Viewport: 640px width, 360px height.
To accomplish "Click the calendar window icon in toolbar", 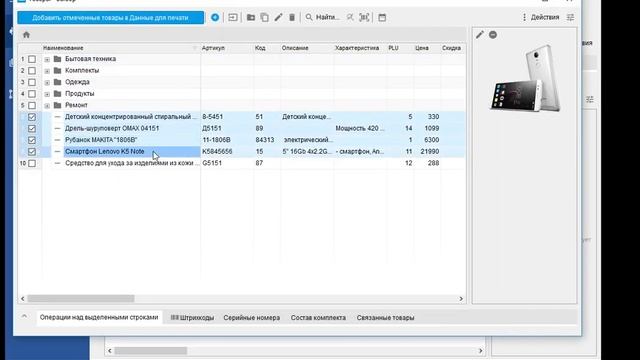I will (x=382, y=18).
